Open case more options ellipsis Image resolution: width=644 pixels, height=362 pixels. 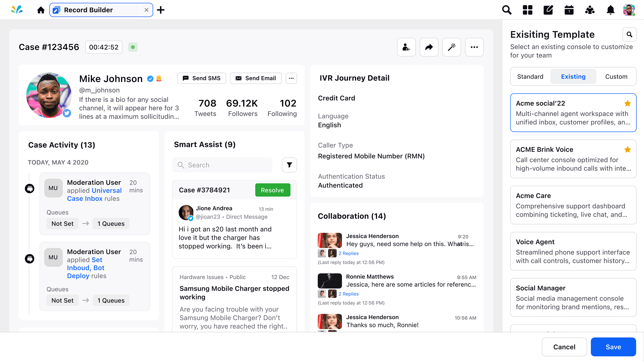[x=474, y=47]
